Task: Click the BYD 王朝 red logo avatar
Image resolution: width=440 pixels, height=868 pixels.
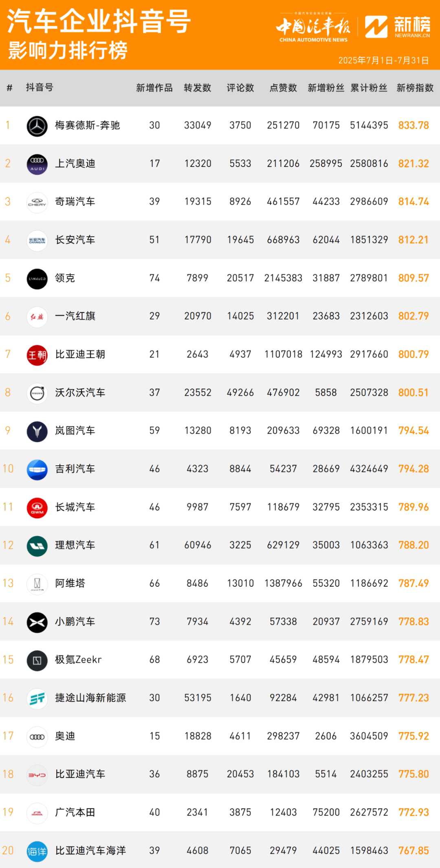Action: coord(37,355)
